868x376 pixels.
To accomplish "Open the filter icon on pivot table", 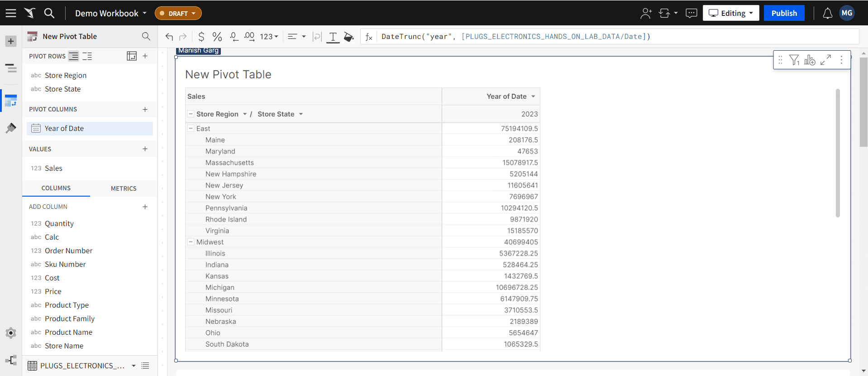I will pyautogui.click(x=794, y=60).
